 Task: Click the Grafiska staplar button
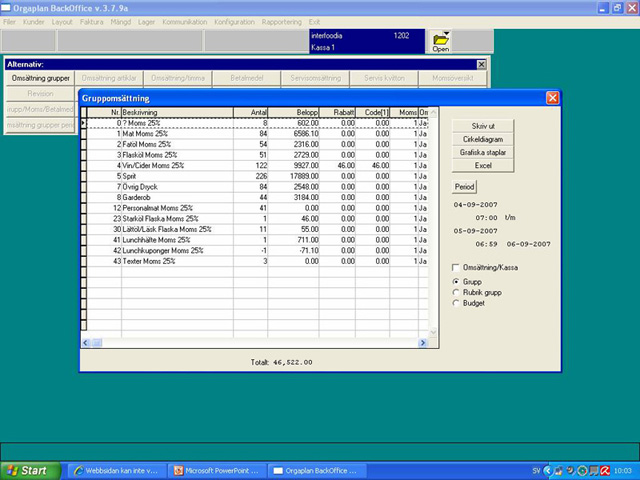click(x=483, y=152)
